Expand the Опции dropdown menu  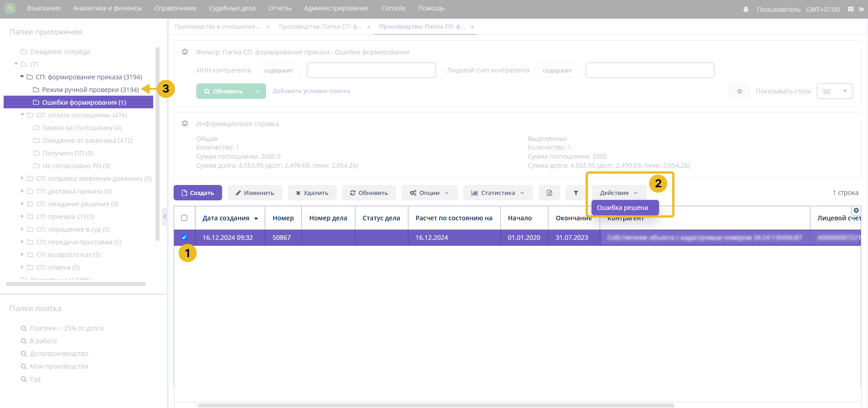pyautogui.click(x=429, y=193)
